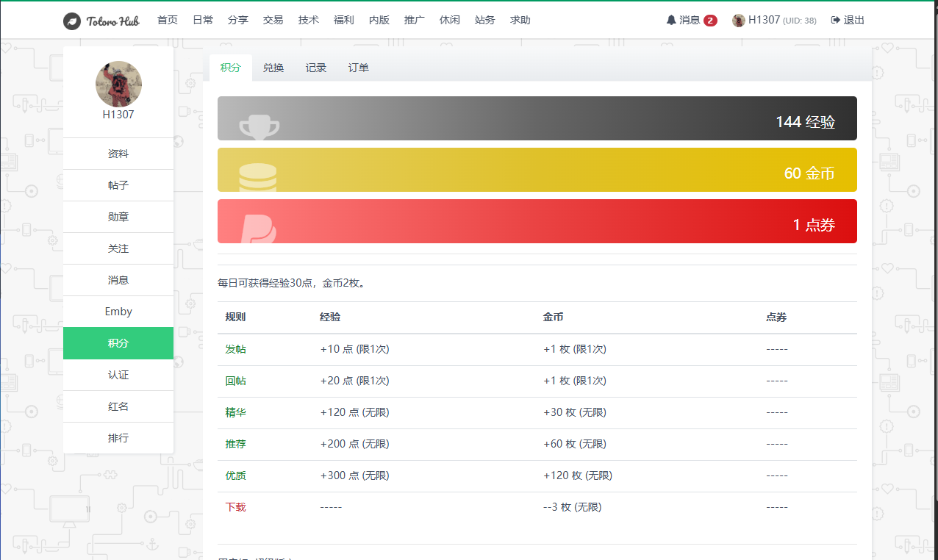Image resolution: width=938 pixels, height=560 pixels.
Task: Open 资料 in the sidebar
Action: (x=118, y=154)
